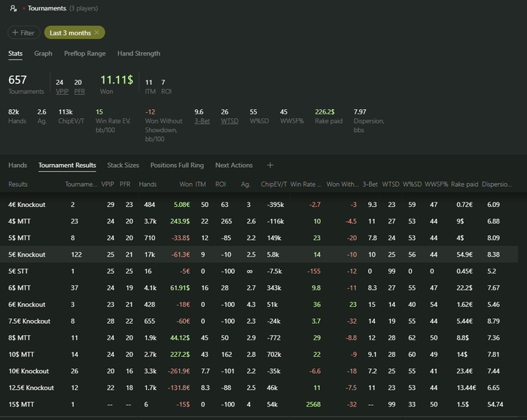Open the Preflop Range tab
Viewport: 527px width, 420px height.
[x=84, y=53]
